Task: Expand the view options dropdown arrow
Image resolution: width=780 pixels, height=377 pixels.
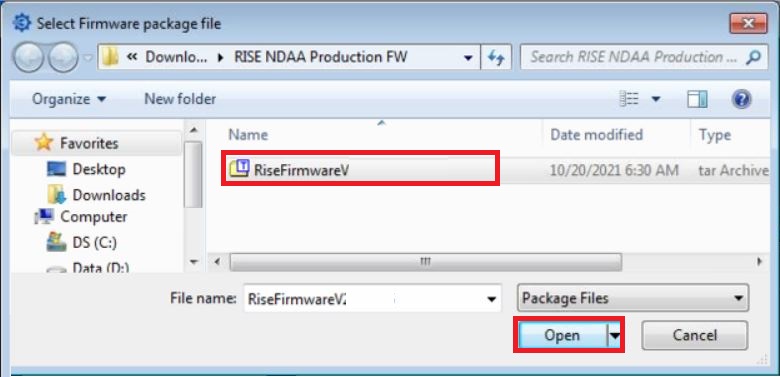Action: click(x=656, y=99)
